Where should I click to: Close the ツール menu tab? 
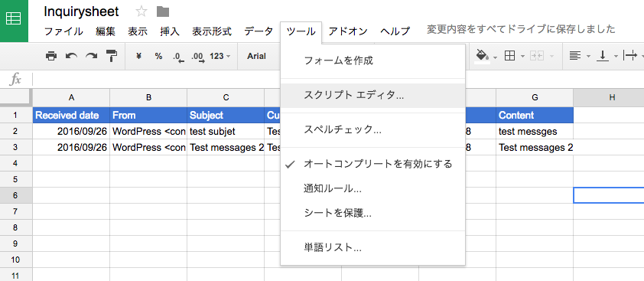tap(301, 31)
